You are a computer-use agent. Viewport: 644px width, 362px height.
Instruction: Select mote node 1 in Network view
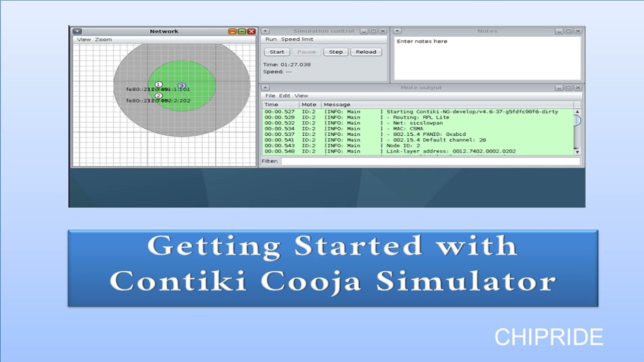pyautogui.click(x=158, y=84)
